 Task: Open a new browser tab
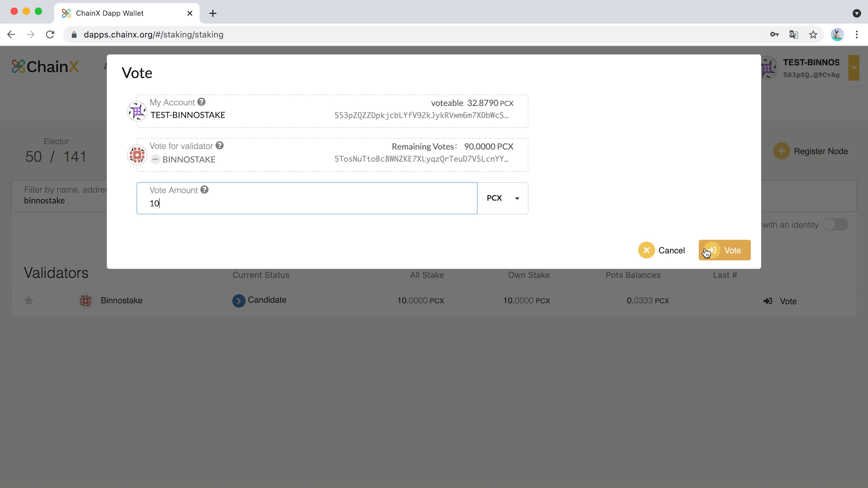point(213,13)
